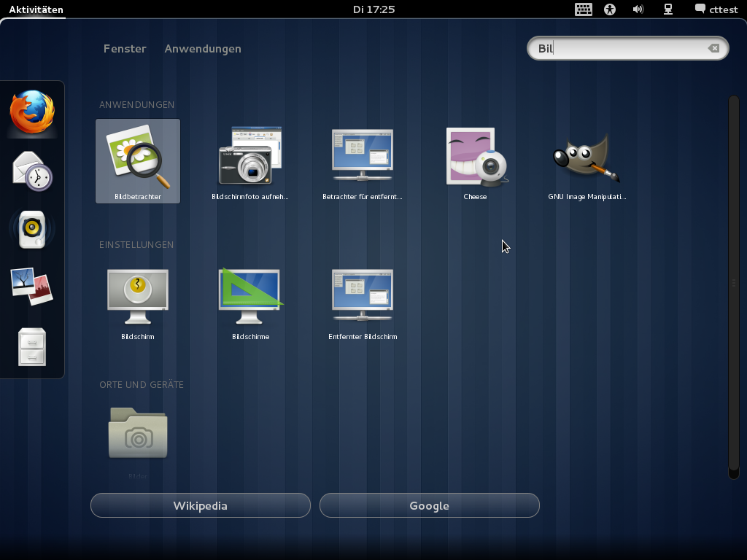747x560 pixels.
Task: Open the clock showing Di 17:25
Action: pyautogui.click(x=374, y=9)
